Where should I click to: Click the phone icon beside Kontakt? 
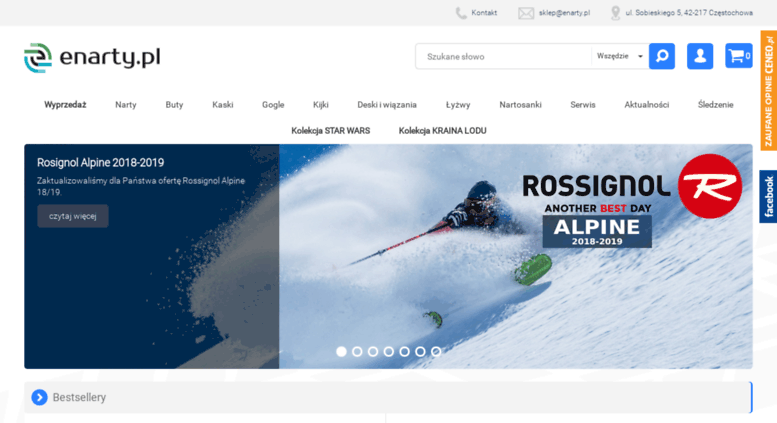(x=461, y=13)
